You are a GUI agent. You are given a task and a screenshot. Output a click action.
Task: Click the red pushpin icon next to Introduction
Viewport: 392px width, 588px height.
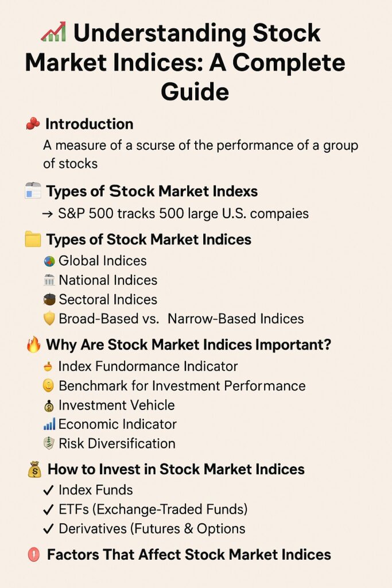coord(33,124)
